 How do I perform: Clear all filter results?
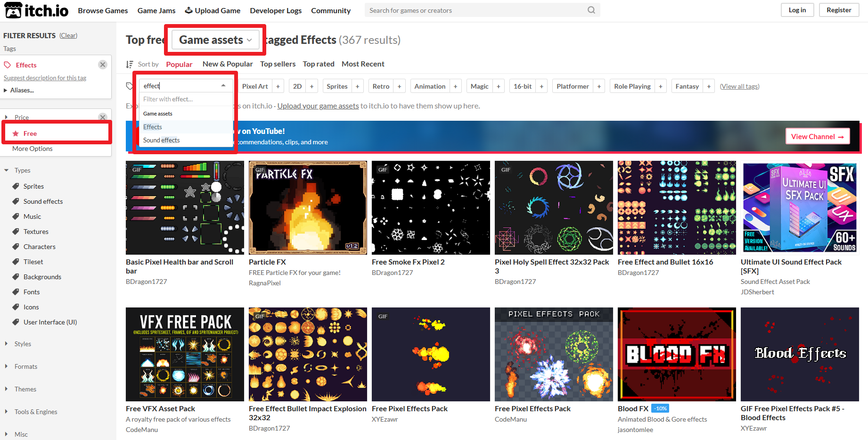click(x=68, y=35)
